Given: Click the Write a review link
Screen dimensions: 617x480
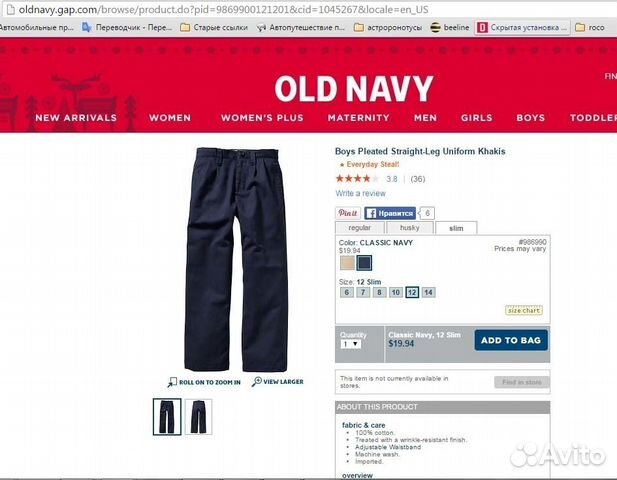Looking at the screenshot, I should [360, 193].
